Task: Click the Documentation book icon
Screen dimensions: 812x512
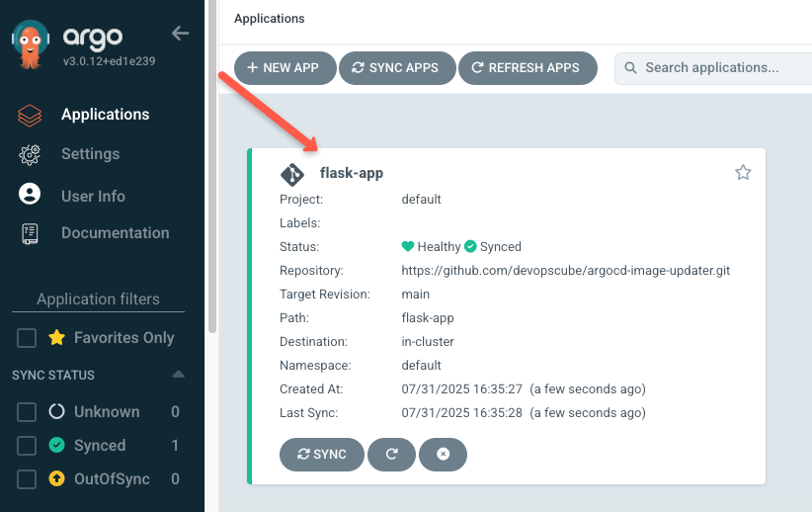Action: (30, 233)
